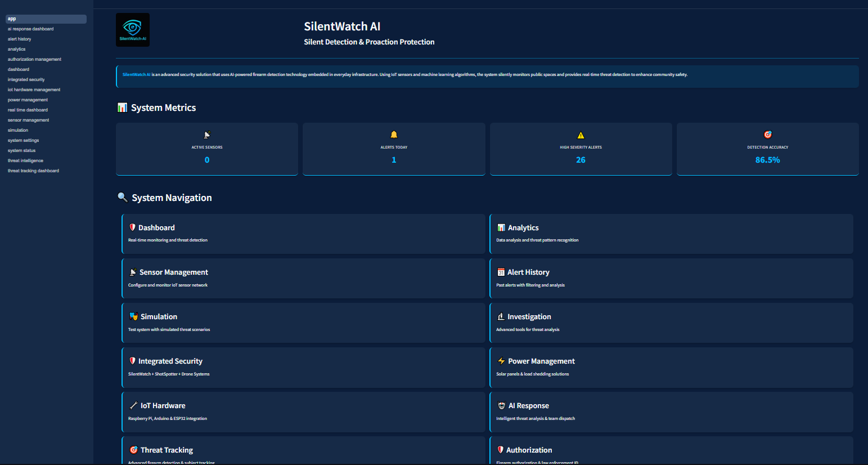868x465 pixels.
Task: Click the target icon above Detection Accuracy
Action: 767,135
